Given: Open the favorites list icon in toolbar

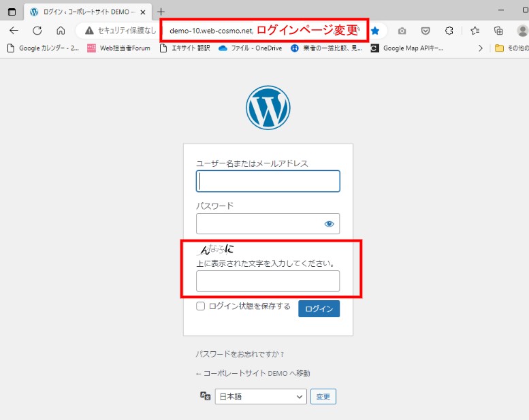Looking at the screenshot, I should (x=475, y=31).
